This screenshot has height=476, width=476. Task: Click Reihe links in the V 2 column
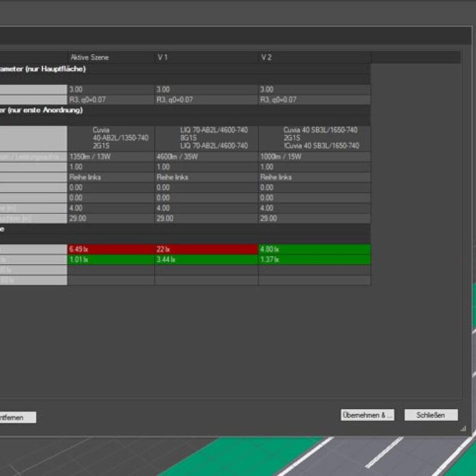pos(314,177)
